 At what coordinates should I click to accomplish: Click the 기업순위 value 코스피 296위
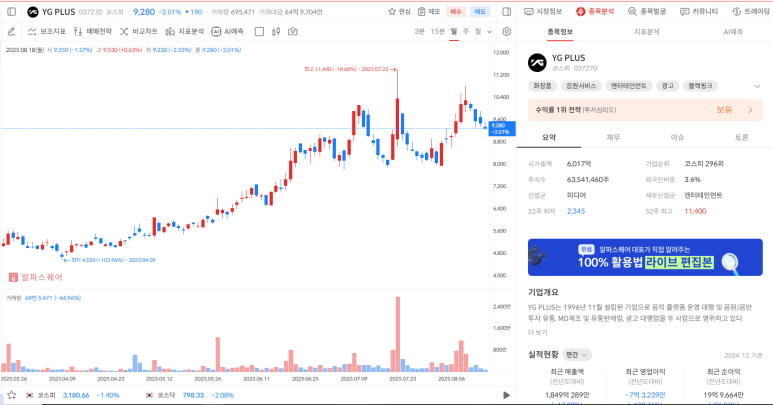coord(704,164)
